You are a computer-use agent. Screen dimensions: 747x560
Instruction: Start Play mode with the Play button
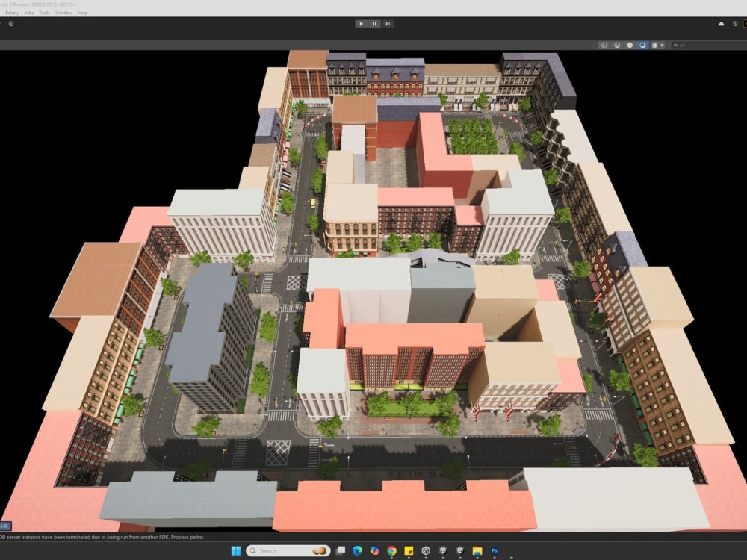(x=361, y=23)
